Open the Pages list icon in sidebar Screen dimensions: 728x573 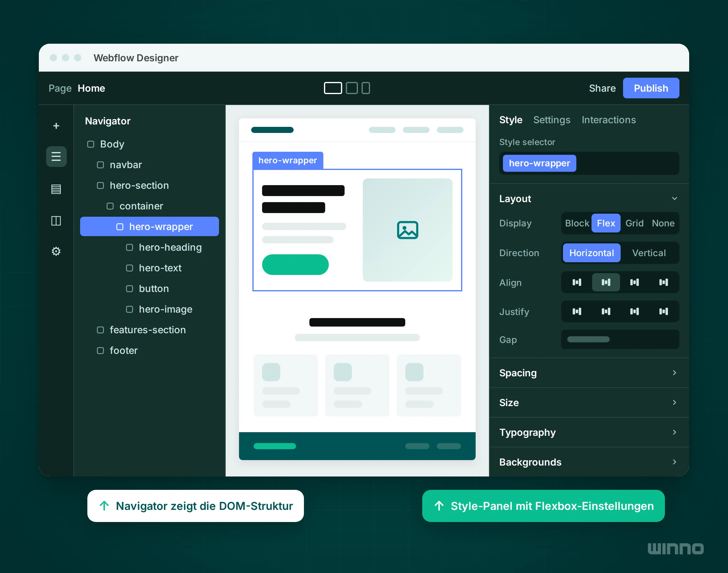pos(56,189)
